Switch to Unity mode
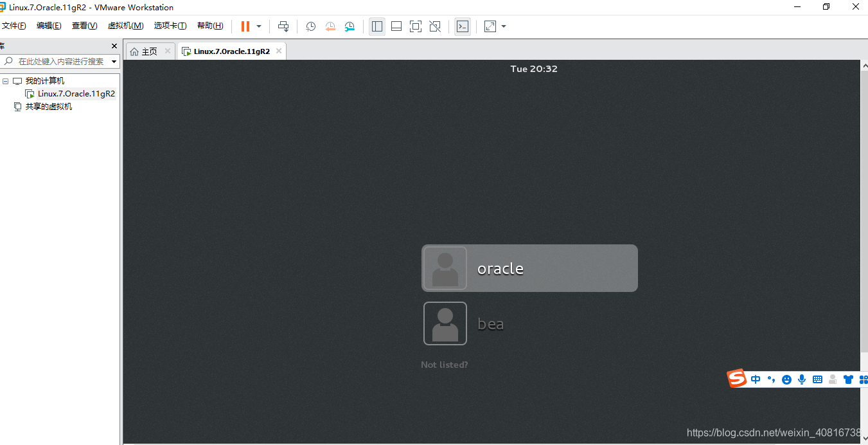The height and width of the screenshot is (445, 868). tap(435, 26)
